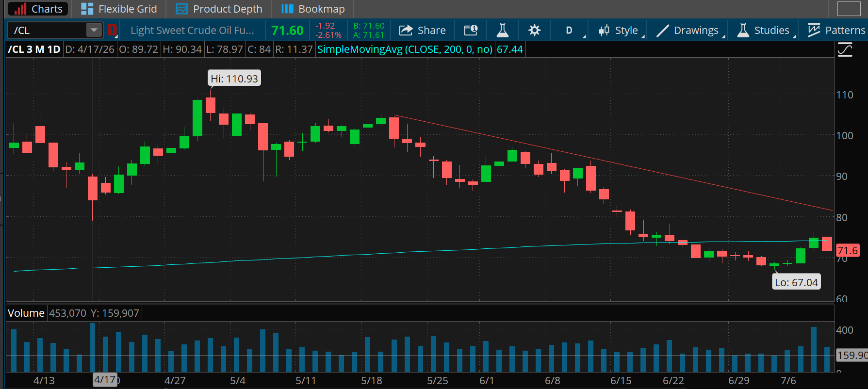Select the red descending trendline drawing
This screenshot has width=868, height=389.
[x=614, y=163]
